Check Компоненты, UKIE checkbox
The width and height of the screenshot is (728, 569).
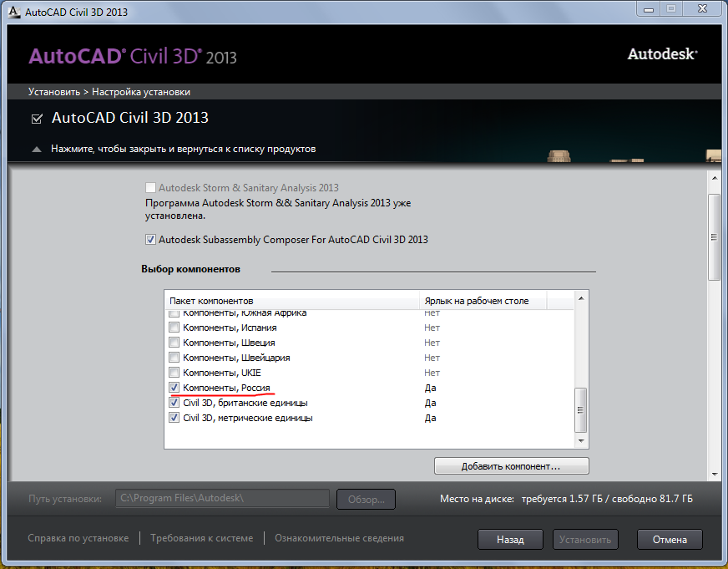[x=174, y=373]
